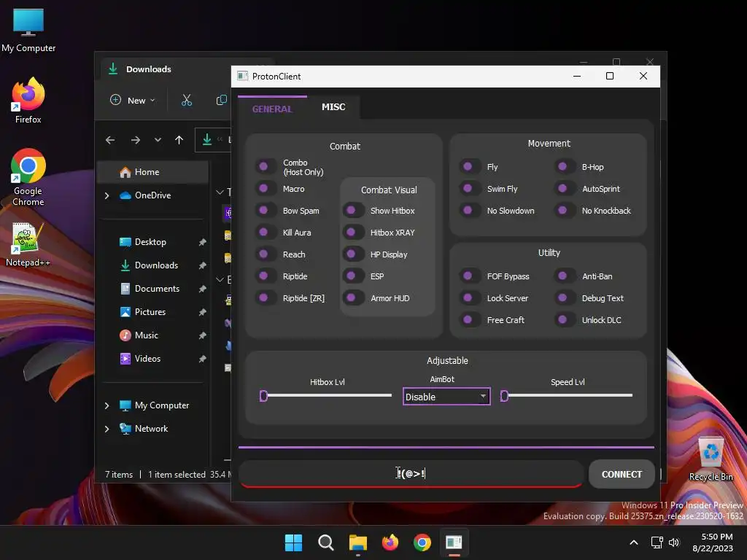
Task: Expand My Computer tree node
Action: click(107, 405)
